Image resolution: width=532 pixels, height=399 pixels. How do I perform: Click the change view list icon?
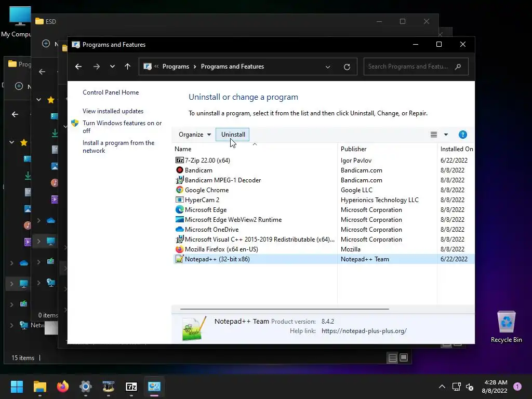pos(434,135)
